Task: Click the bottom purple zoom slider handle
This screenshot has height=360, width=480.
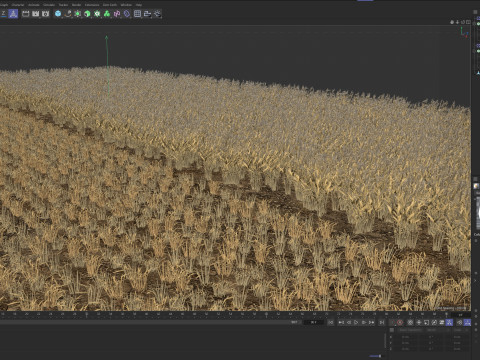Action: (380, 356)
